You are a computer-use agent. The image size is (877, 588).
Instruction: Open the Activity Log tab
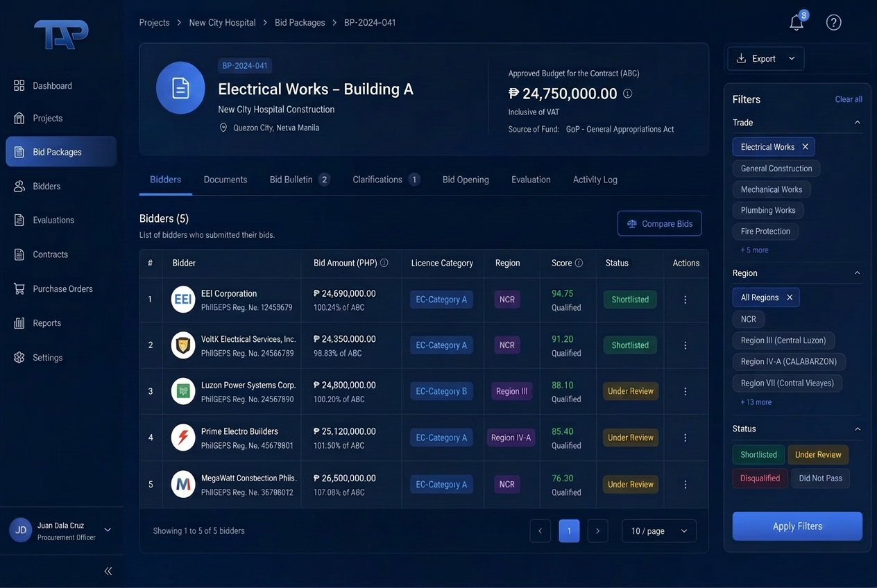(x=595, y=180)
